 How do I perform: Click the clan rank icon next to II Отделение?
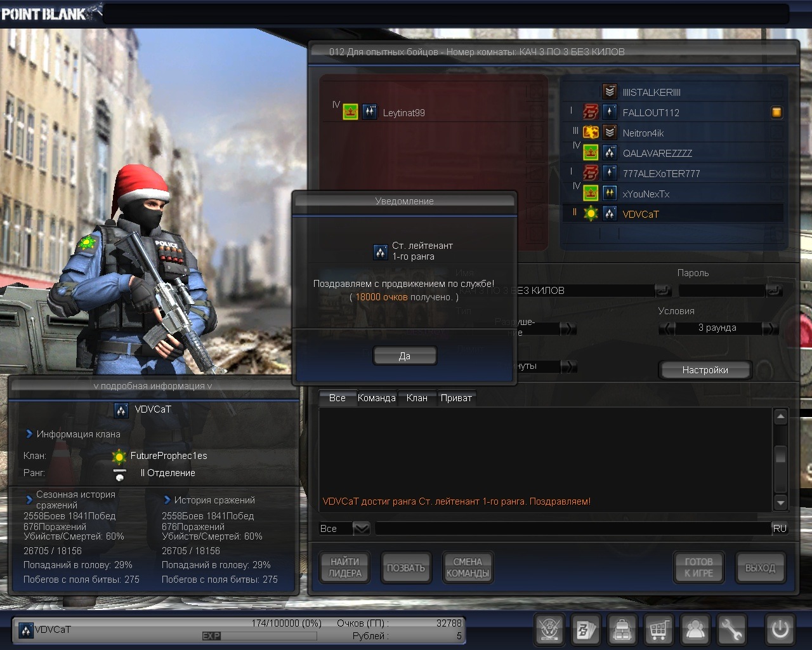(119, 474)
